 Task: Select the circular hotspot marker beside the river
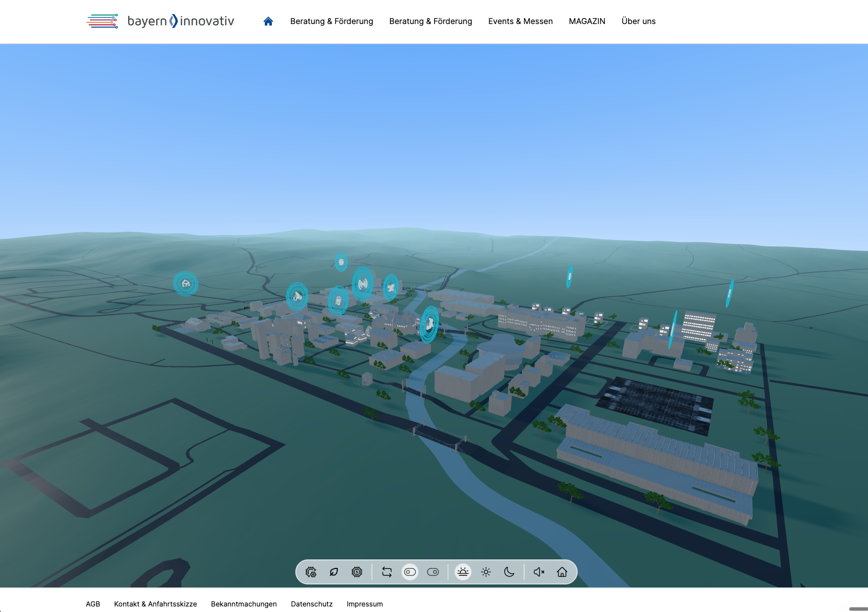click(429, 325)
